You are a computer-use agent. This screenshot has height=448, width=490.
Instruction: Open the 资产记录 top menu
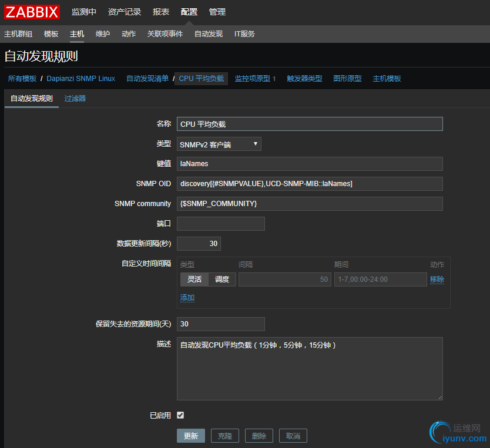125,12
